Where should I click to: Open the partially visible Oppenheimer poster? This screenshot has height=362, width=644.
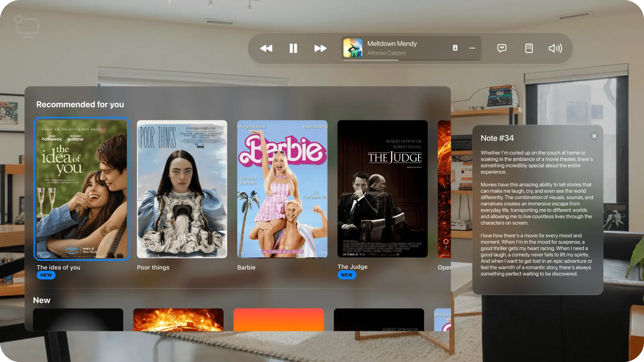[444, 189]
